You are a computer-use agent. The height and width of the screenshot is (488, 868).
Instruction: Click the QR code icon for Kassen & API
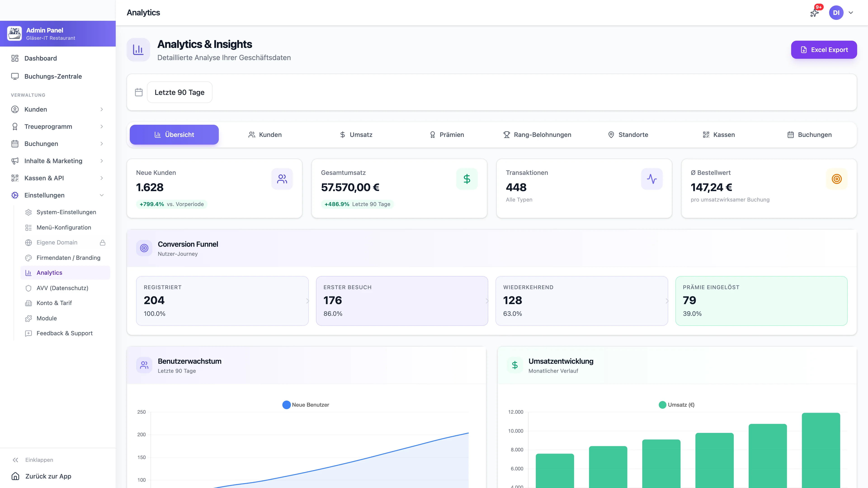15,178
